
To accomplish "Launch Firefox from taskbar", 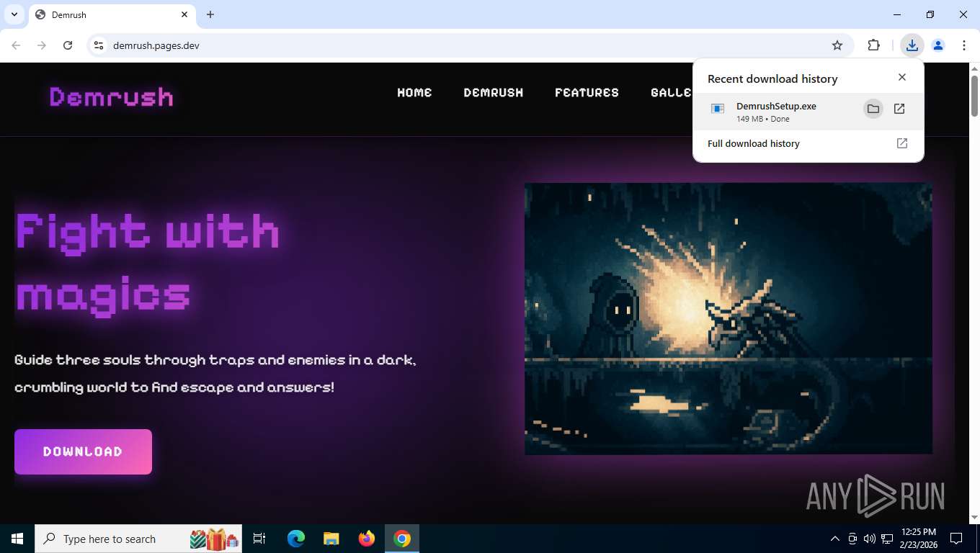I will [x=367, y=539].
